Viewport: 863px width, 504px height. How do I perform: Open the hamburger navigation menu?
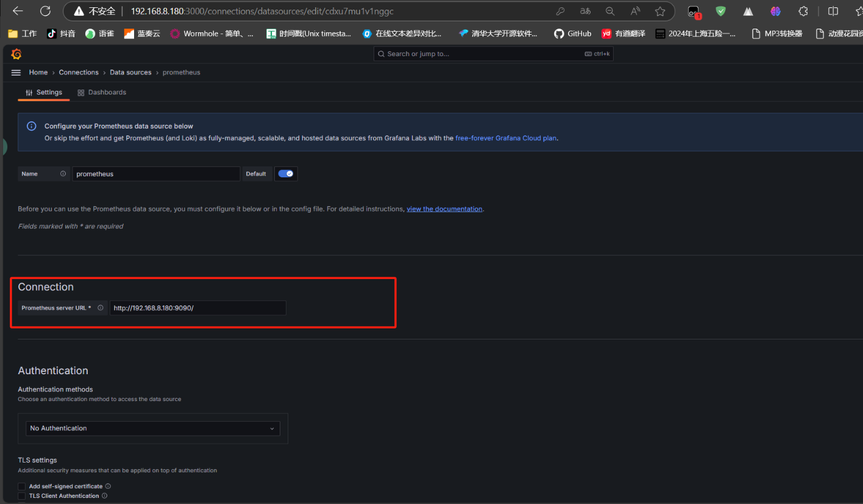[x=16, y=73]
